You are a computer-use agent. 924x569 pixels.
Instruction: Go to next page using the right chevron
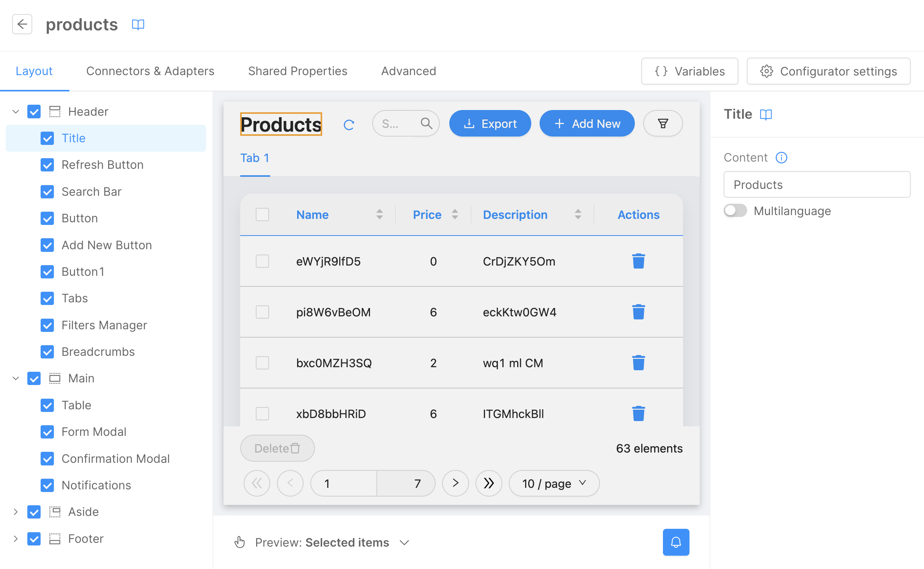(455, 483)
